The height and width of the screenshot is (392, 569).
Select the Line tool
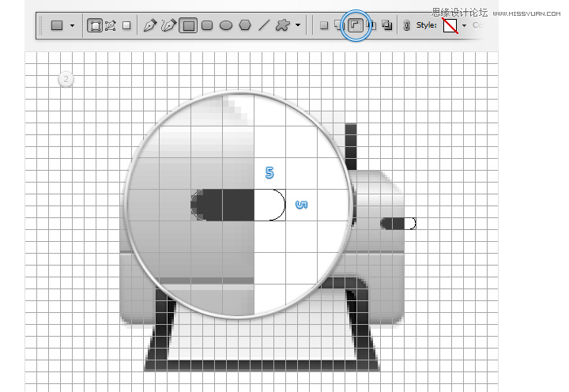(264, 25)
